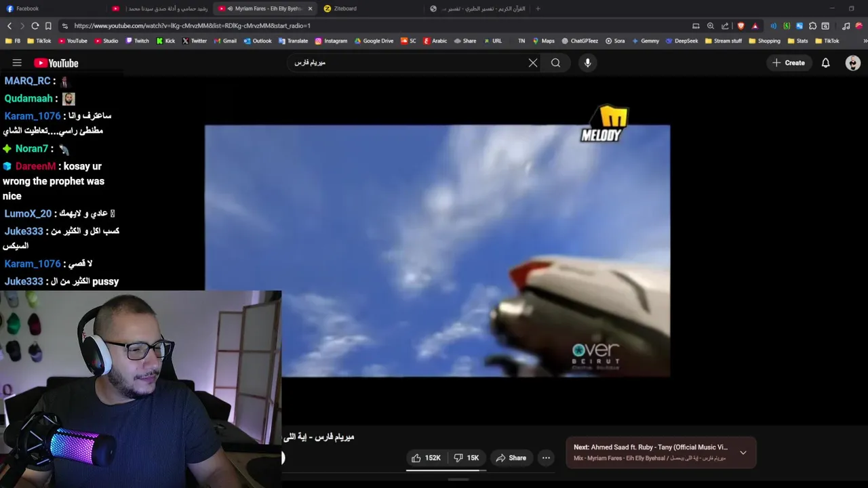This screenshot has height=488, width=868.
Task: Open the Twitch bookmark
Action: pyautogui.click(x=137, y=41)
